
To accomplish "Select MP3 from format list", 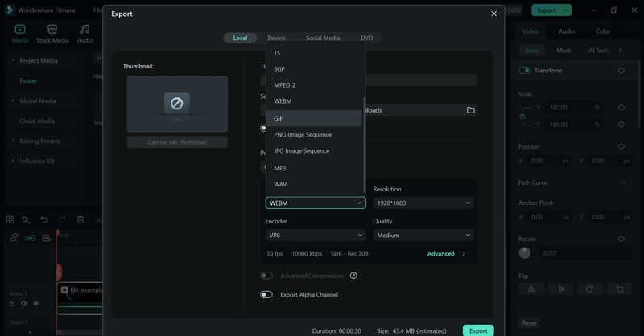I will pos(314,168).
